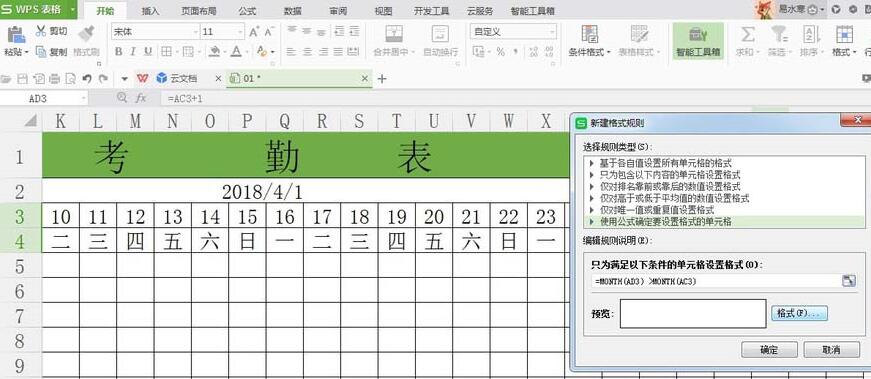Expand the Paste (粘贴) options arrow
The image size is (871, 379).
27,52
